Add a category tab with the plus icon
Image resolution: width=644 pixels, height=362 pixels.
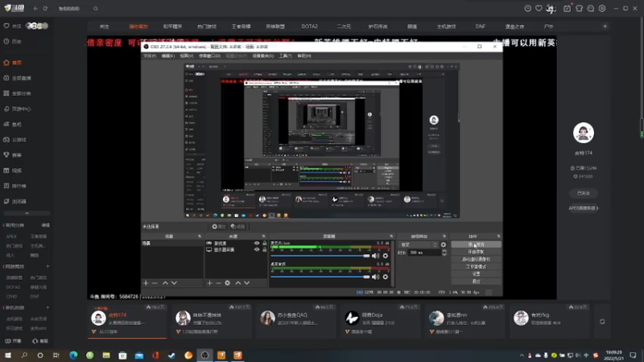(605, 27)
